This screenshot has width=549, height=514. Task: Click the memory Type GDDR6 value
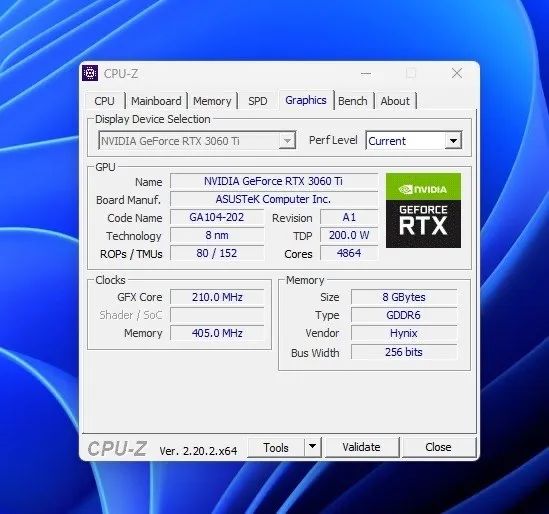click(x=404, y=315)
